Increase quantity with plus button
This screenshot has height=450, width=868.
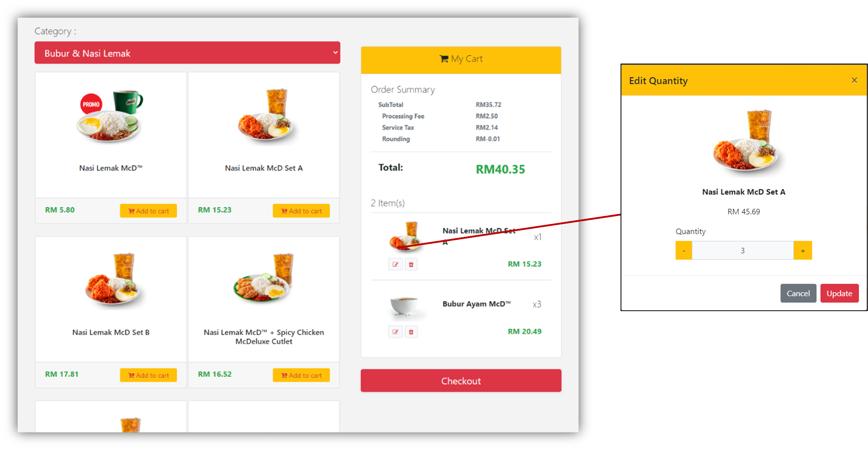[803, 250]
